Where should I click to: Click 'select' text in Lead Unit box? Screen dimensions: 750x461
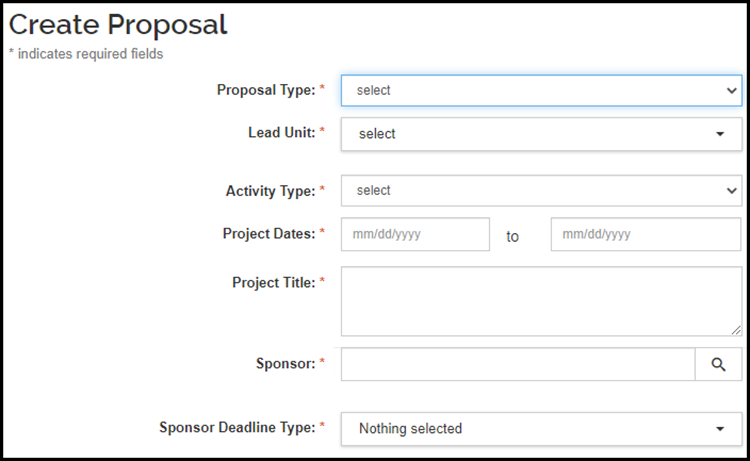click(x=377, y=134)
